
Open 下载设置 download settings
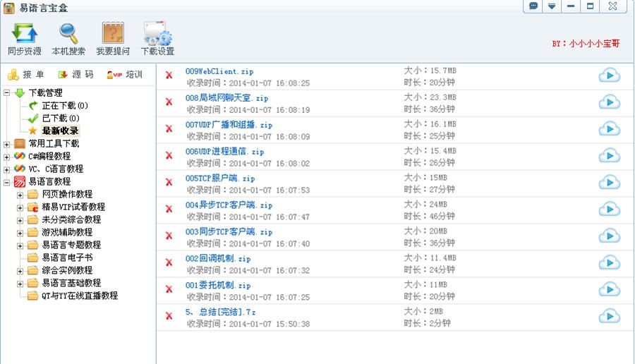[x=157, y=40]
